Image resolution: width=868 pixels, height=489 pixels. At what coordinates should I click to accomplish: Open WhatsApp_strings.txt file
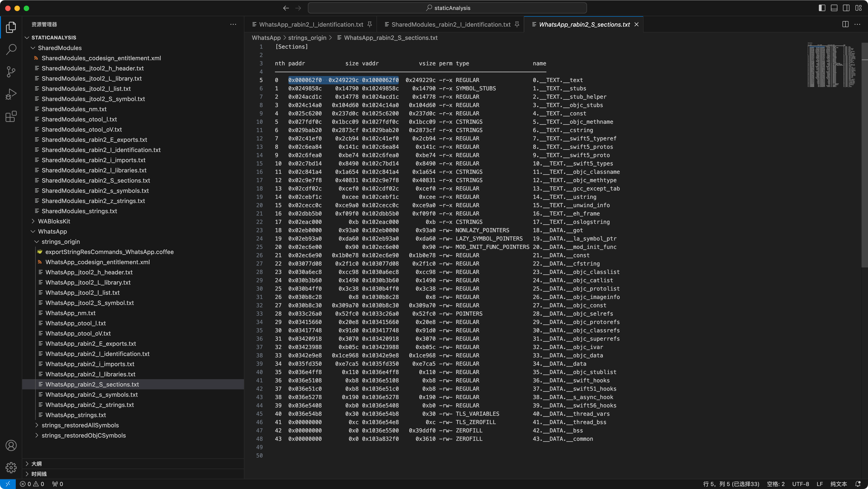[133, 415]
